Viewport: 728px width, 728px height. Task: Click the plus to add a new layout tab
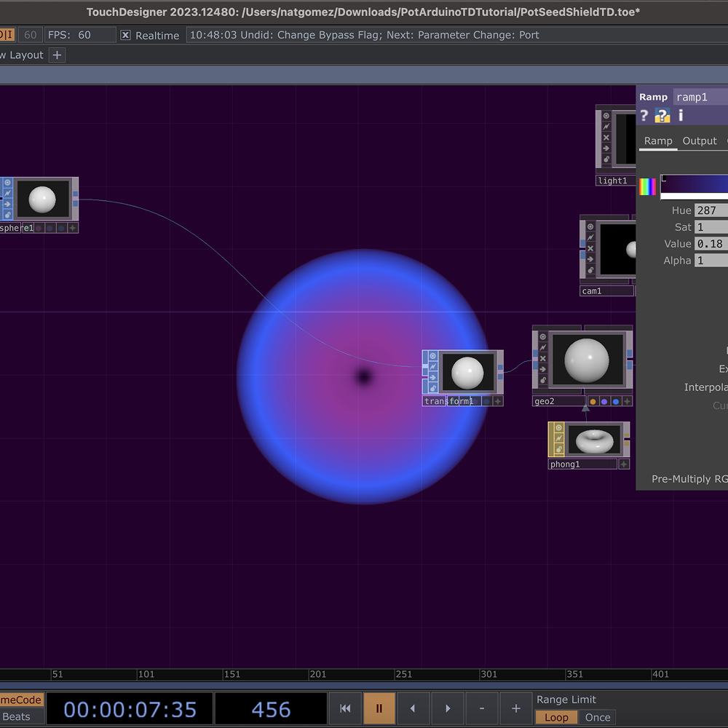pyautogui.click(x=57, y=54)
